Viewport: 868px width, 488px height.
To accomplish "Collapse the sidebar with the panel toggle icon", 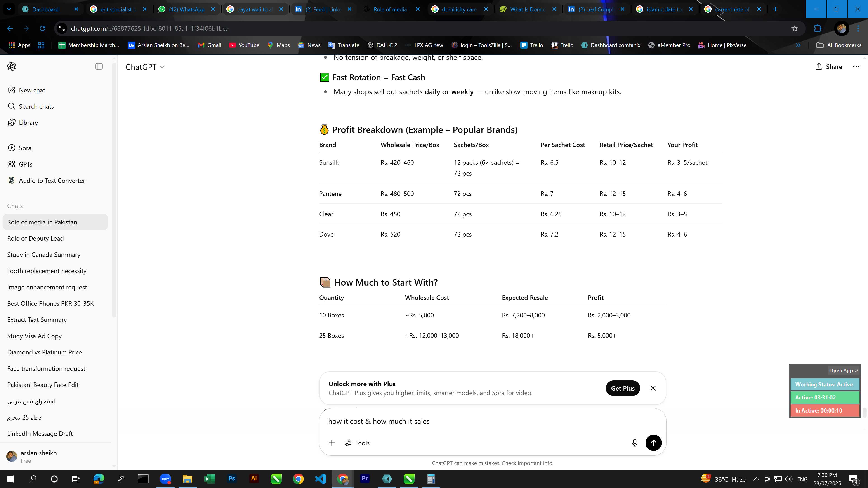I will click(99, 66).
